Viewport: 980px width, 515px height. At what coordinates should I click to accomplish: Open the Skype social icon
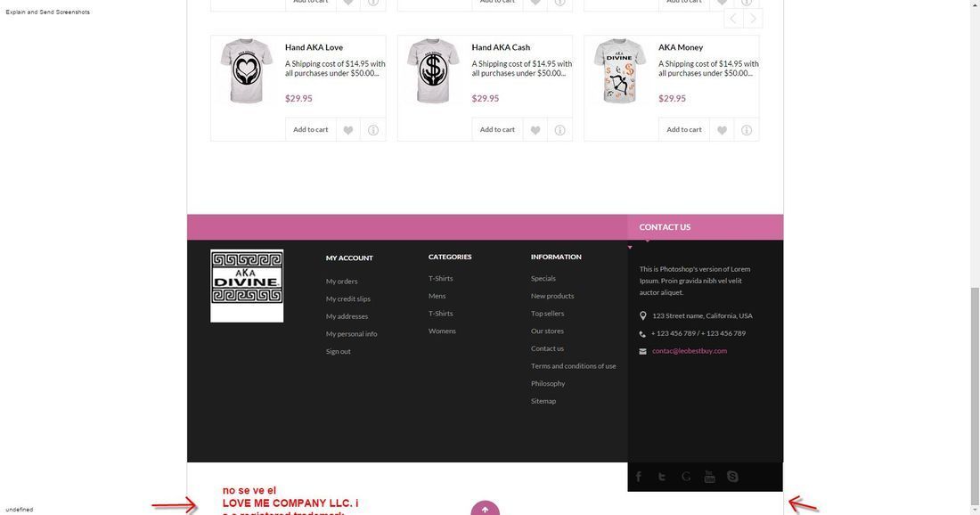pyautogui.click(x=732, y=477)
